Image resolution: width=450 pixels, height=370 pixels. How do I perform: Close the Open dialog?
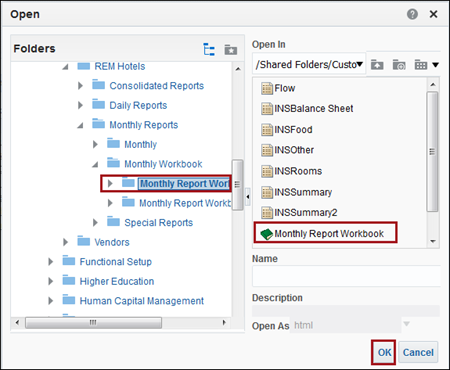[x=433, y=14]
